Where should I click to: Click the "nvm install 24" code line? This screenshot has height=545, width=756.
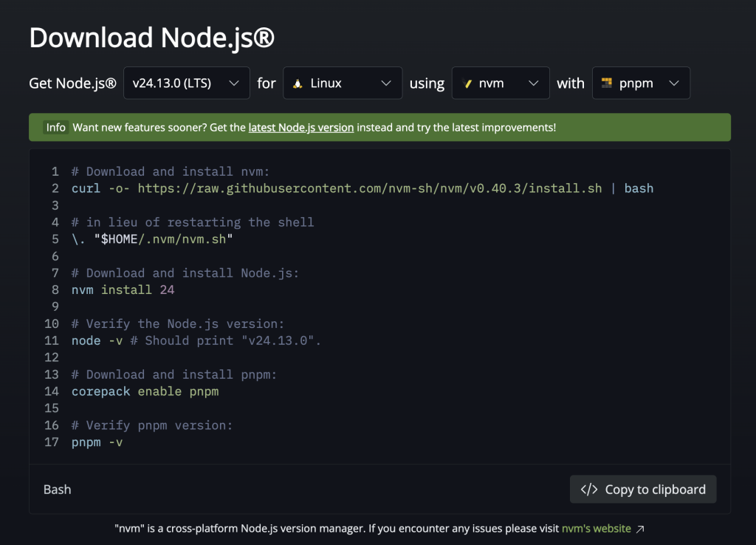click(123, 290)
